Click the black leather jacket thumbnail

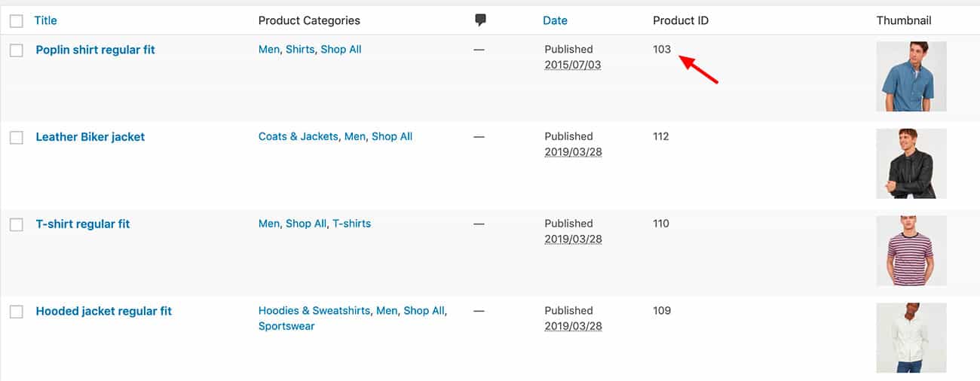(911, 163)
